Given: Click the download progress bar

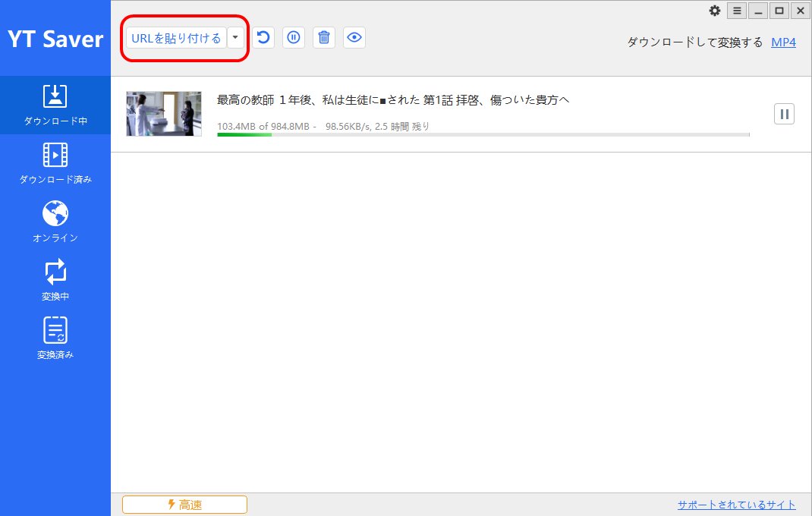Looking at the screenshot, I should pyautogui.click(x=483, y=135).
